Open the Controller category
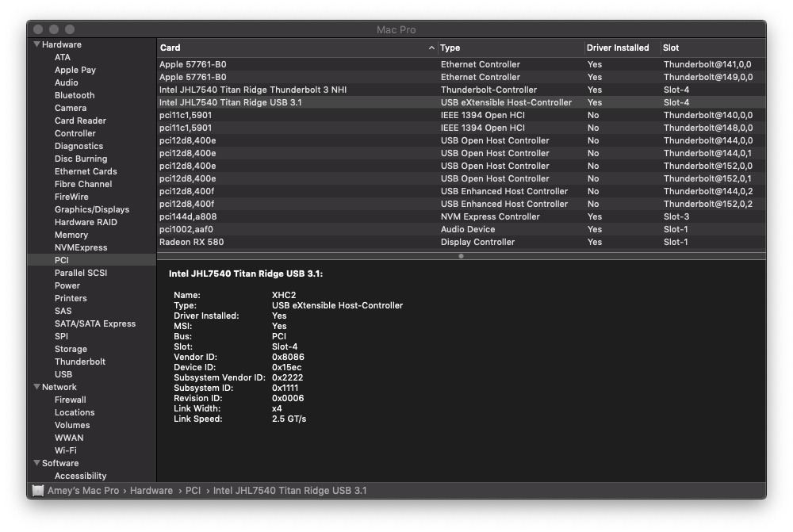793x532 pixels. [x=75, y=133]
